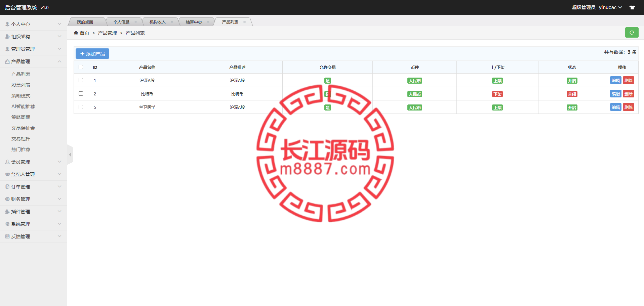Expand the 系统管理 menu chevron
Image resolution: width=644 pixels, height=306 pixels.
tap(59, 224)
